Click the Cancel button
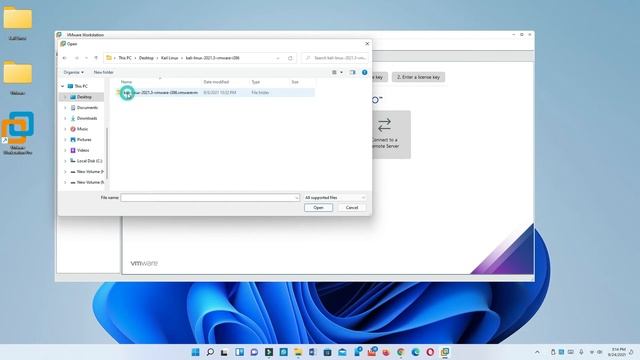Viewport: 640px width, 360px height. (x=352, y=208)
